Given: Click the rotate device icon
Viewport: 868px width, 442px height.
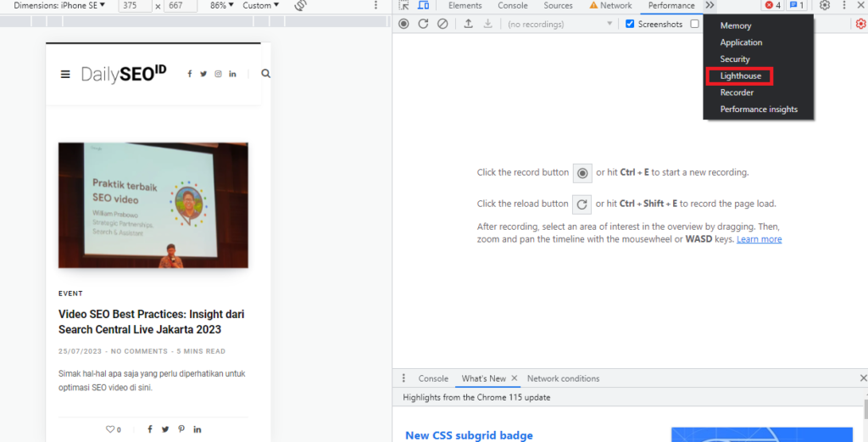Looking at the screenshot, I should click(301, 6).
